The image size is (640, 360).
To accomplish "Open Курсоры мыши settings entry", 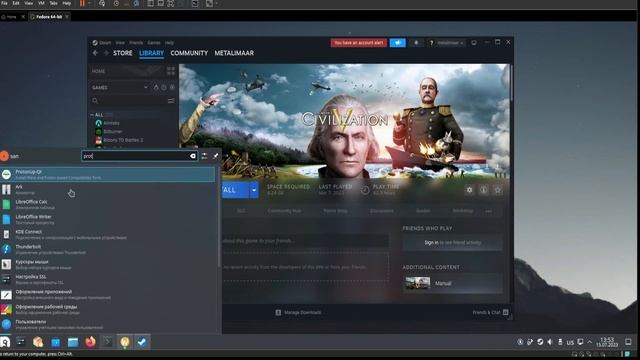I will click(x=108, y=264).
